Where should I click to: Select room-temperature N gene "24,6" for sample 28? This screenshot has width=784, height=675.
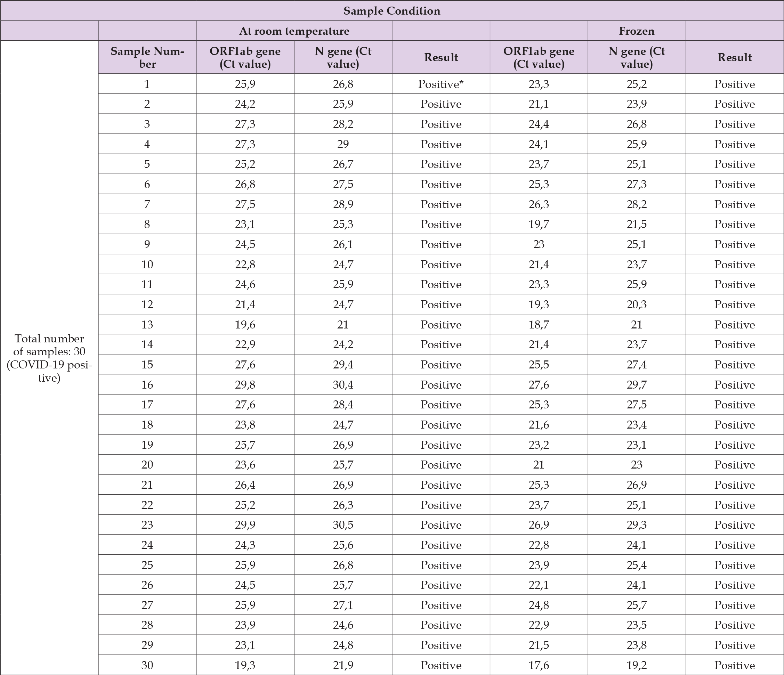coord(343,625)
